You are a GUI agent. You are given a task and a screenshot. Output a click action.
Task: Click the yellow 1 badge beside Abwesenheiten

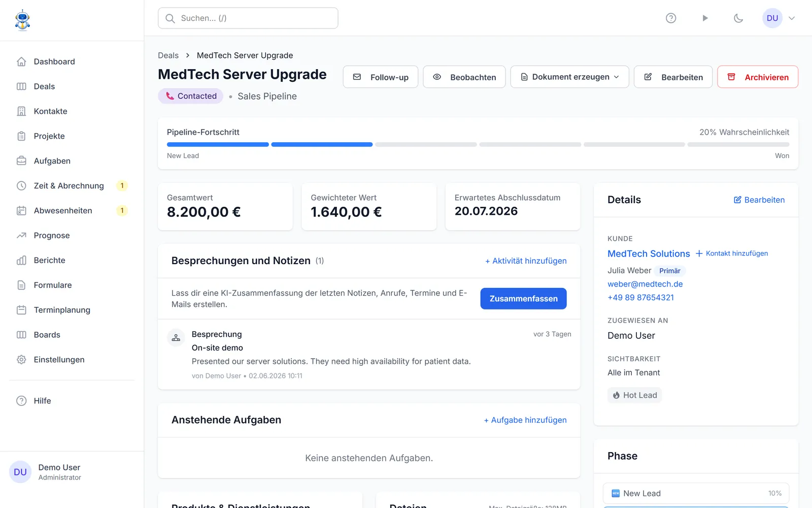point(122,211)
